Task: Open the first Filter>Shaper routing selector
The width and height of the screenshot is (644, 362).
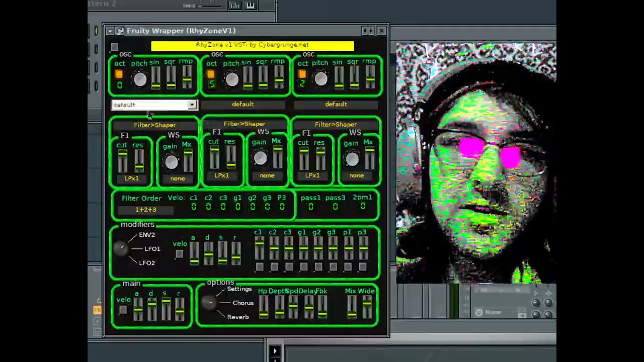Action: pos(155,125)
